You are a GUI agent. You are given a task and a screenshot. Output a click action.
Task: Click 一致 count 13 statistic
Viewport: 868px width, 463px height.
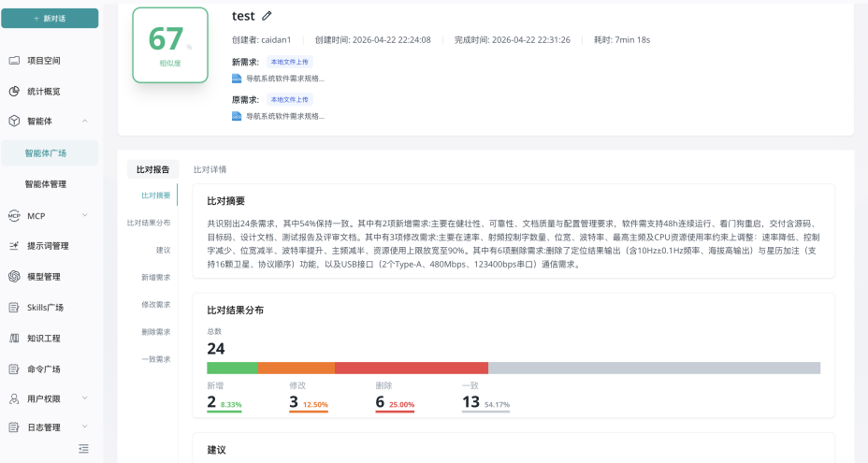coord(485,402)
